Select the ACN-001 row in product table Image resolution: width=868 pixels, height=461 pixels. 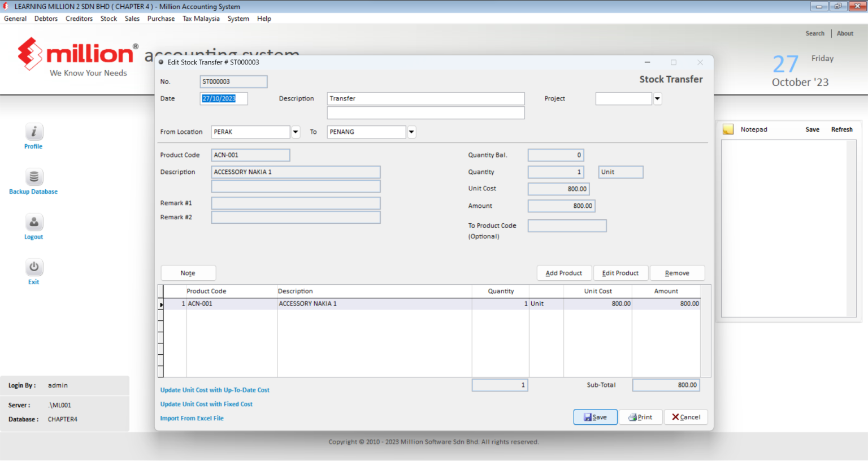point(432,304)
